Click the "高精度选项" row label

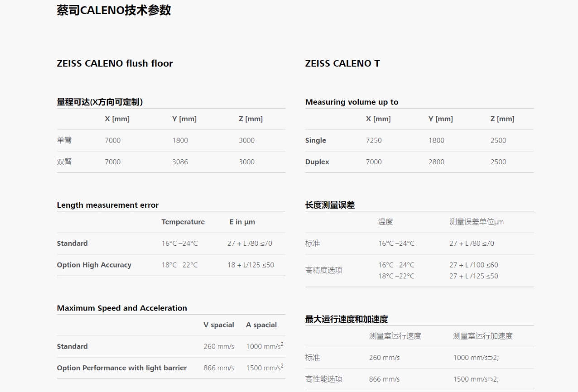click(x=324, y=270)
